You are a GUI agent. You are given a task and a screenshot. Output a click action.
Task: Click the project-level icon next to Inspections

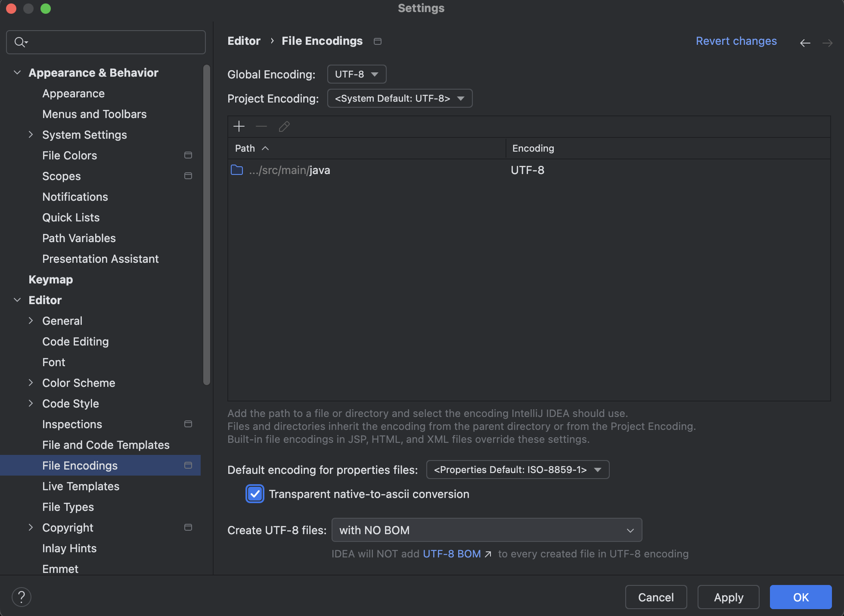pos(188,424)
